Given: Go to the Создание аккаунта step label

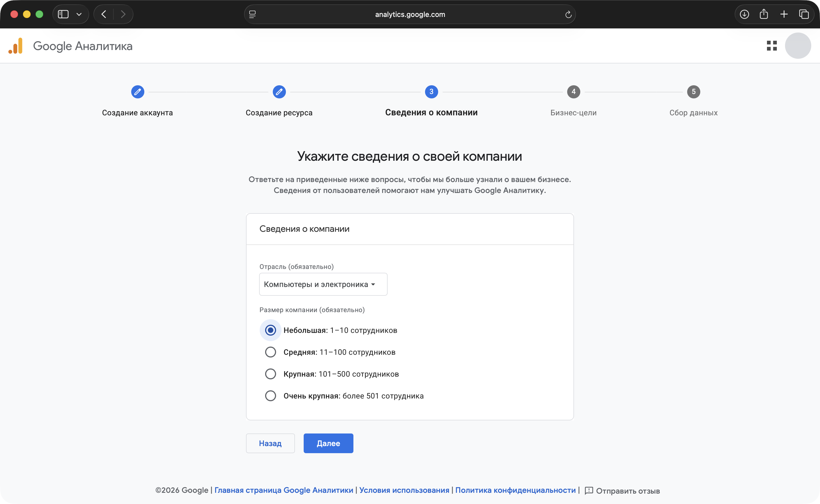Looking at the screenshot, I should coord(137,113).
